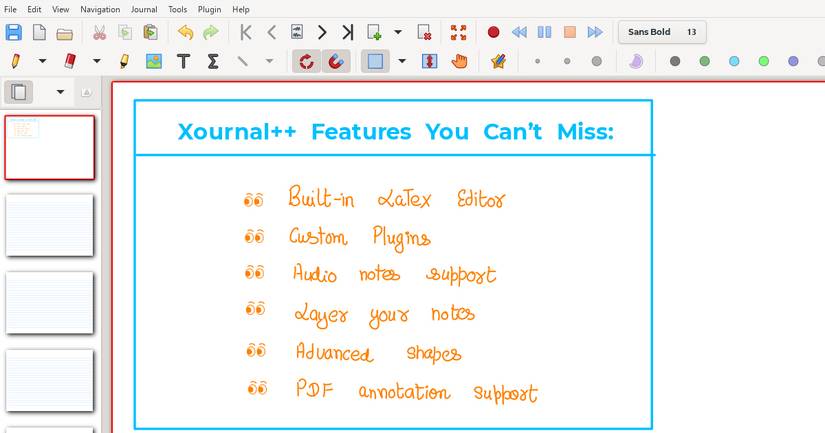The image size is (825, 433).
Task: Undo the last action with yellow arrow
Action: coord(185,33)
